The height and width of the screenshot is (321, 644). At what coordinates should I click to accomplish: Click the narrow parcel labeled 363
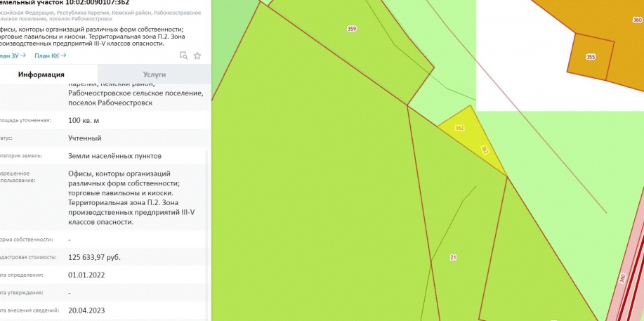pos(485,150)
